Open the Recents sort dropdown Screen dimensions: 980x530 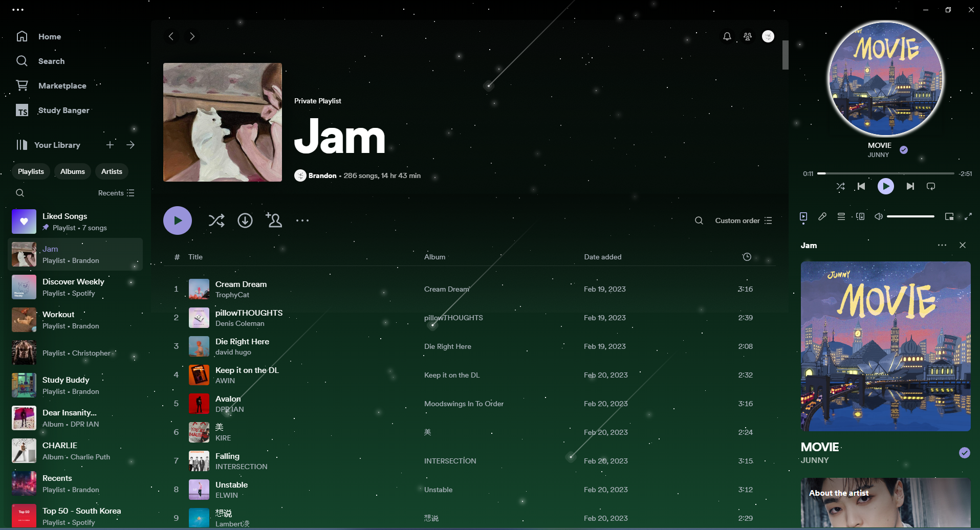(x=116, y=193)
